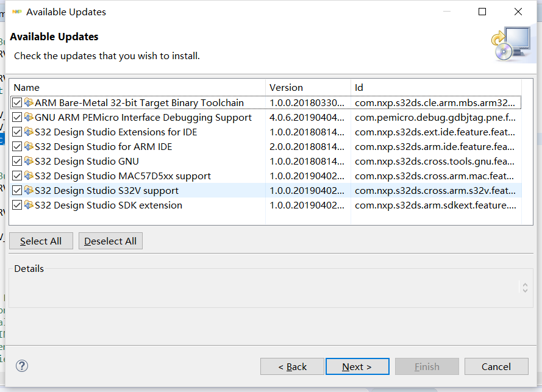The height and width of the screenshot is (392, 542).
Task: Sort list by Id column header
Action: click(x=436, y=88)
